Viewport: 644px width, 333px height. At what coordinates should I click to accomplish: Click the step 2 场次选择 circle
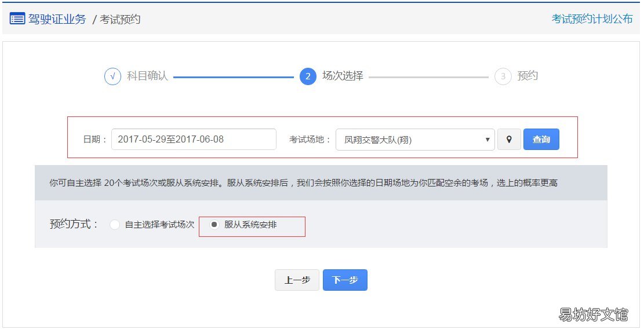308,76
